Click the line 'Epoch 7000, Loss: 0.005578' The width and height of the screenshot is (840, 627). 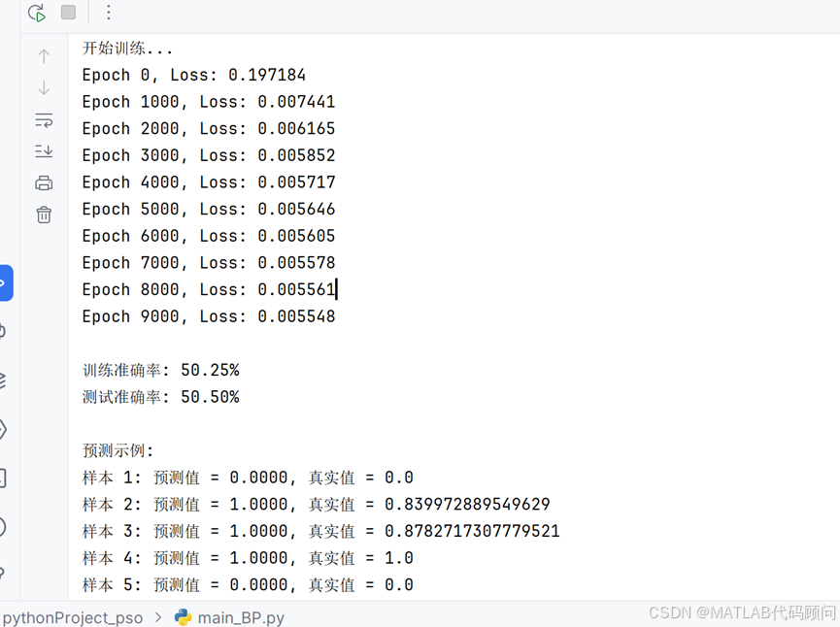(209, 262)
